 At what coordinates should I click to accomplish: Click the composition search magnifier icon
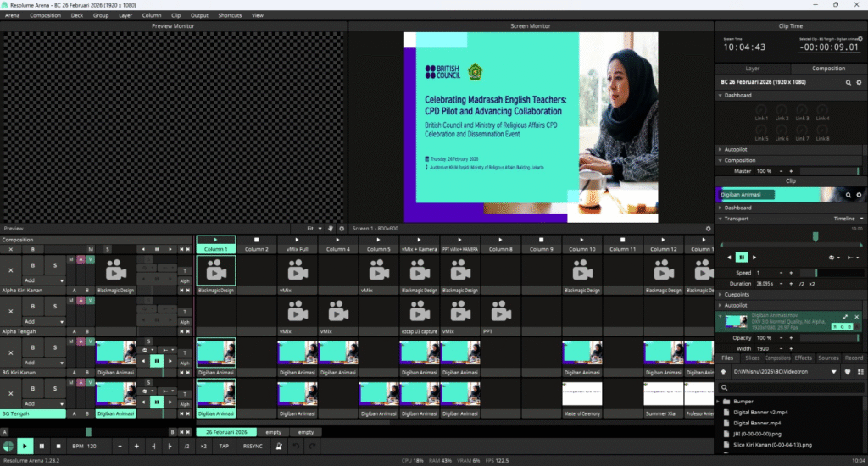848,83
